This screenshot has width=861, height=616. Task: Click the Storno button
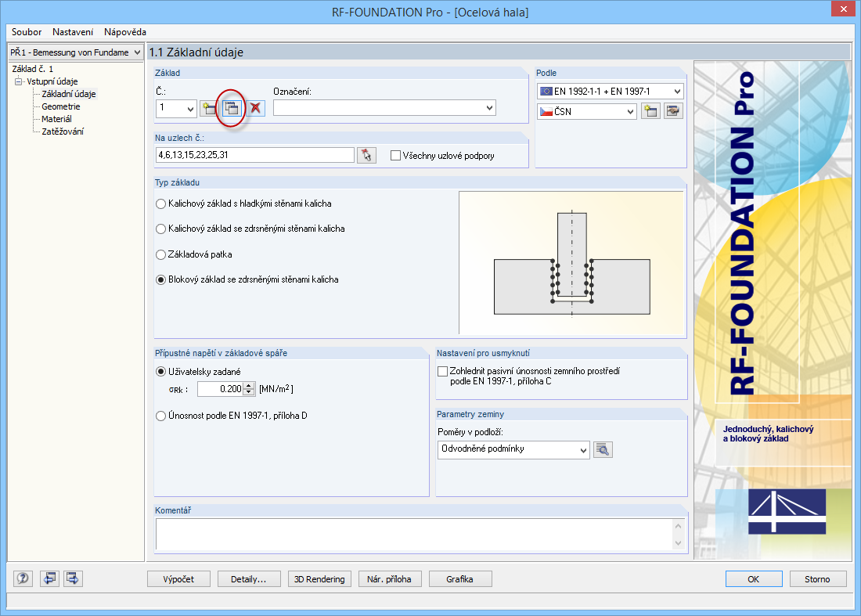[818, 579]
